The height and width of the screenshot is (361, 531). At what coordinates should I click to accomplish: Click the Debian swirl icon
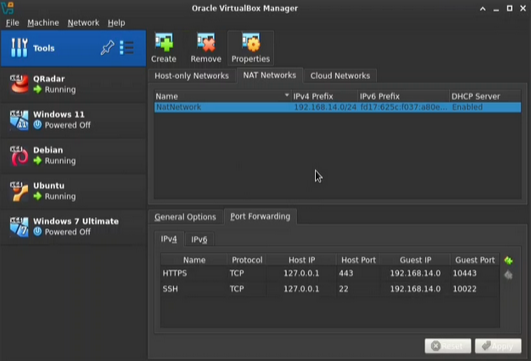click(19, 156)
